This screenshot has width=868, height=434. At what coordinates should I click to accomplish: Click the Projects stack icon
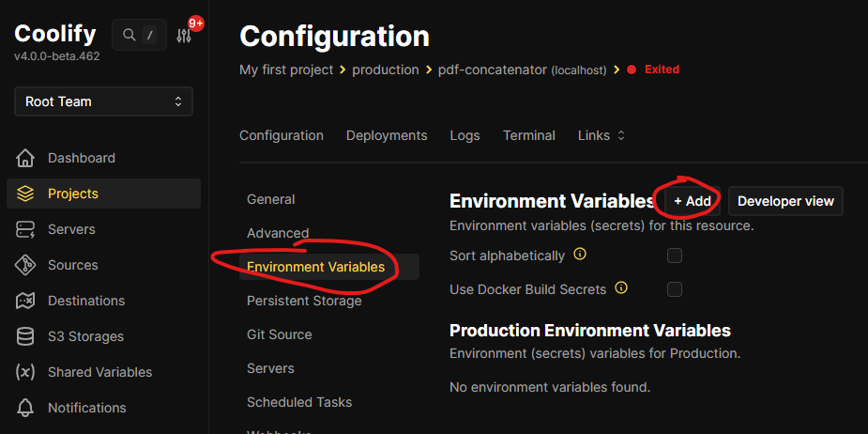25,194
